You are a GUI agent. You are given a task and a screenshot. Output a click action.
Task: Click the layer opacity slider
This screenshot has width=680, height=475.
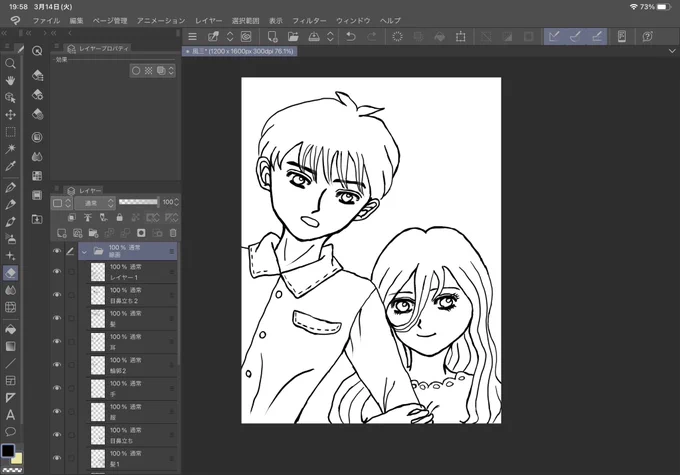138,202
